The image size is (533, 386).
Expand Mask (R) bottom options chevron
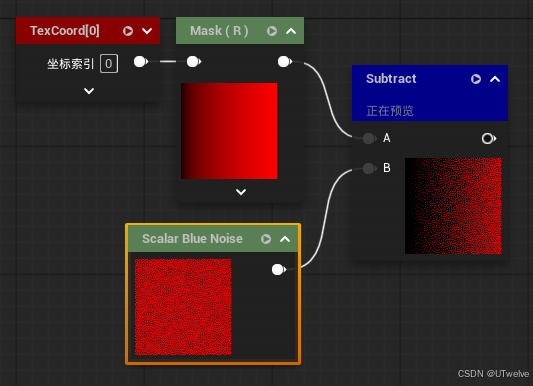pos(241,192)
